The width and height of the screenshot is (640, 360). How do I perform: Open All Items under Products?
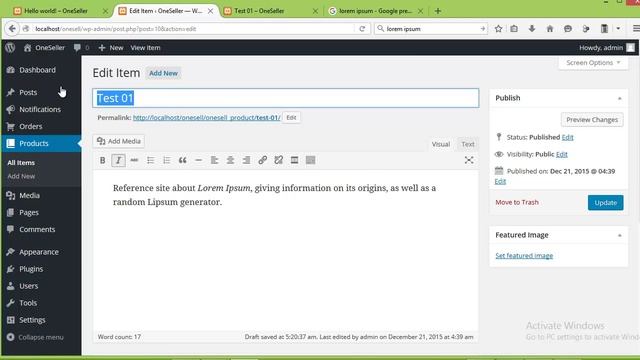21,162
